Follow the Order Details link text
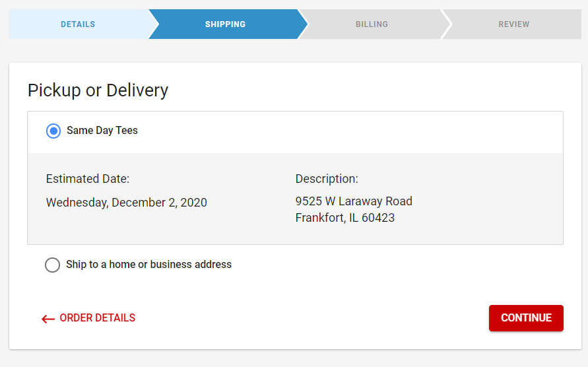This screenshot has width=588, height=367. click(97, 318)
